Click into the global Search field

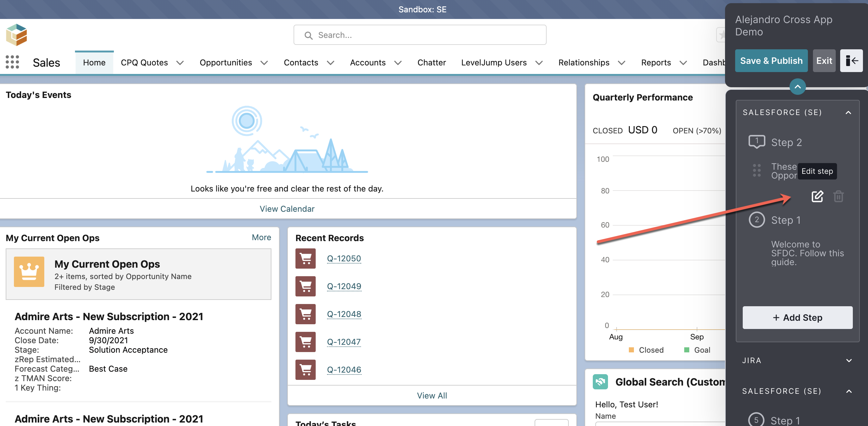point(419,35)
